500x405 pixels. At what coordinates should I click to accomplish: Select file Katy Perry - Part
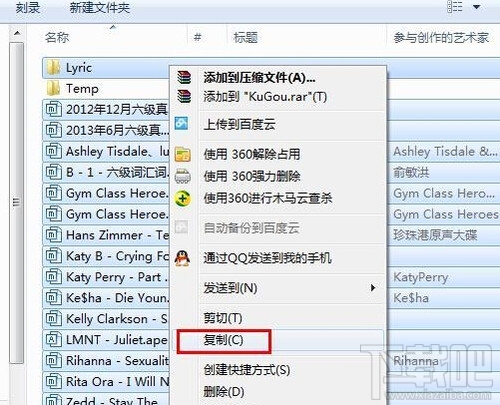pos(117,277)
